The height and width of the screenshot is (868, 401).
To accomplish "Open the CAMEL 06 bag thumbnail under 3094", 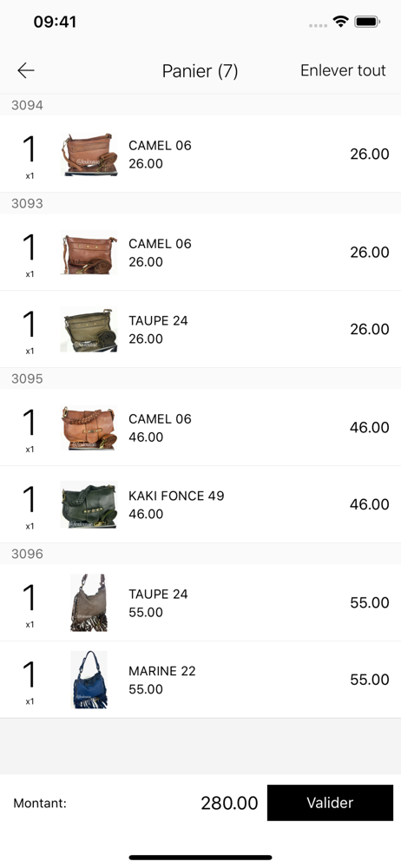I will tap(89, 154).
